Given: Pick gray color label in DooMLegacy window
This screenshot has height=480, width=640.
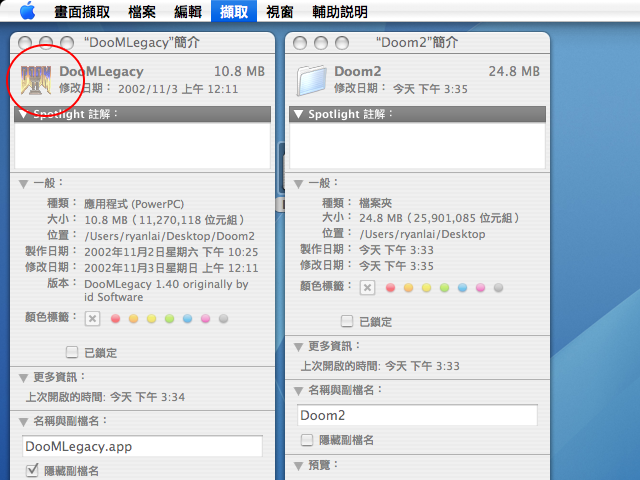Looking at the screenshot, I should pos(223,319).
